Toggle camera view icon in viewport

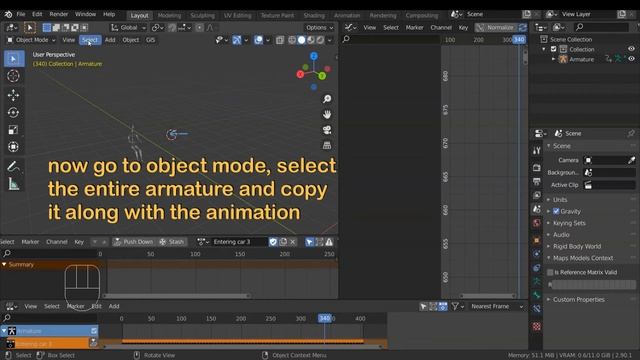327,130
